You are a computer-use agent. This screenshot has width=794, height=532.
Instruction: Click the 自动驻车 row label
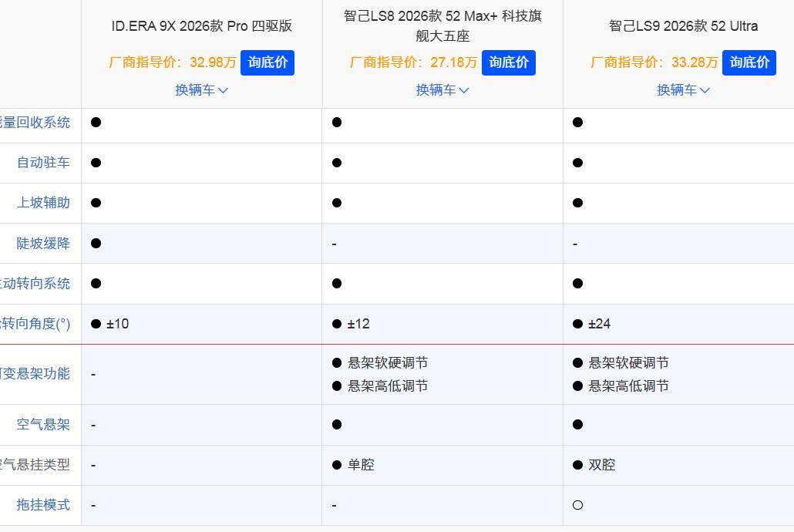tap(43, 163)
